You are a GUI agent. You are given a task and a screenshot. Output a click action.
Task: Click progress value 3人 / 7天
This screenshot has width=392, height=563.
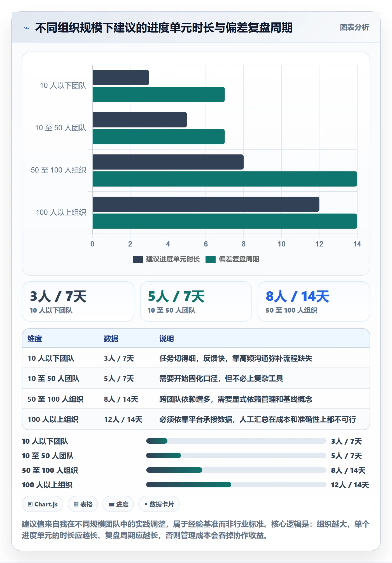(x=346, y=441)
